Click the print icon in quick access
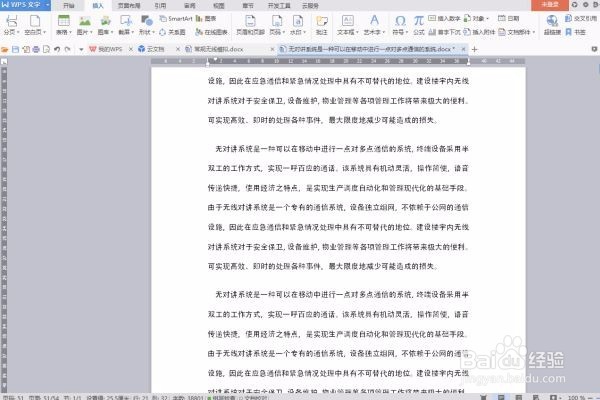The image size is (600, 400). [x=36, y=49]
